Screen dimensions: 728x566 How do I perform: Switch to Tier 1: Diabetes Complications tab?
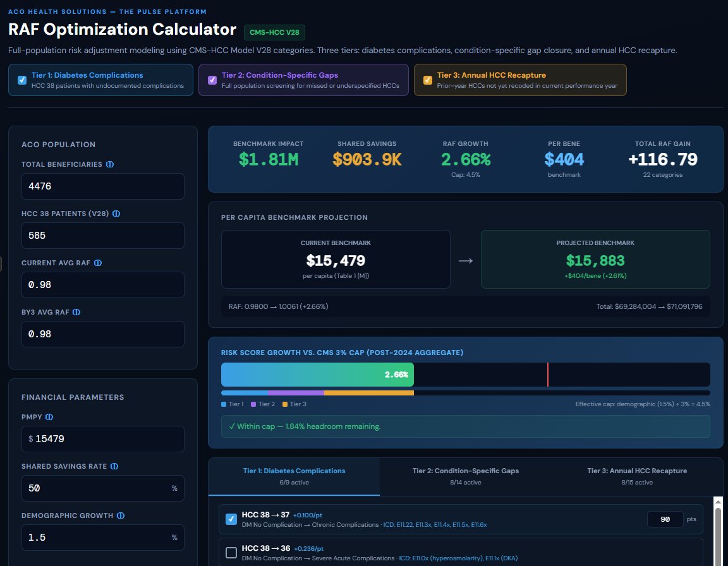294,476
